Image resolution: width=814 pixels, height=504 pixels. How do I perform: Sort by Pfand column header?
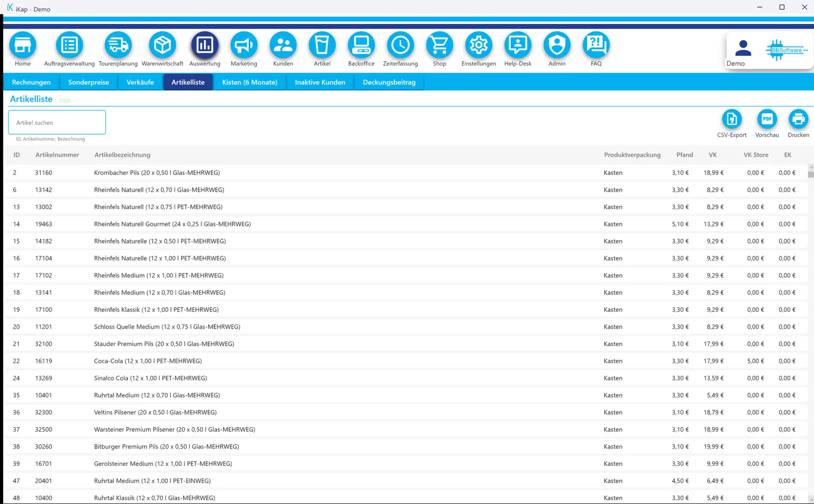(x=685, y=155)
